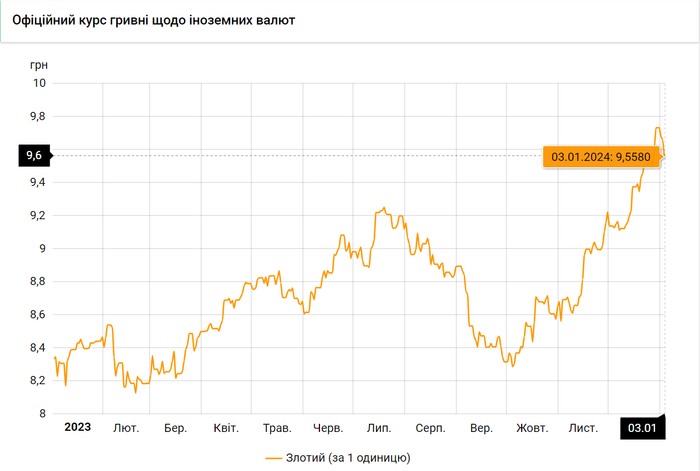Select the Квіт. month axis label

coord(226,428)
